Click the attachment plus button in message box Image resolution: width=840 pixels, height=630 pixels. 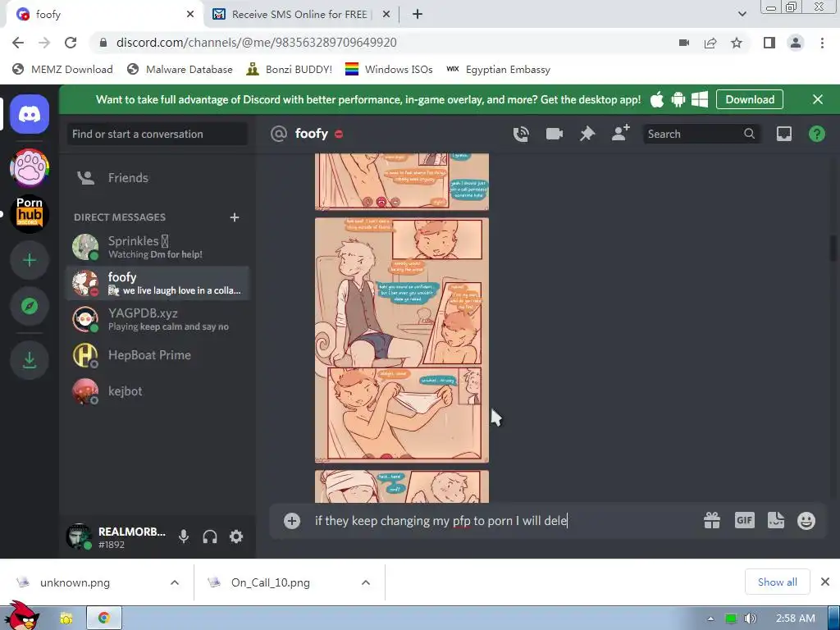(292, 521)
